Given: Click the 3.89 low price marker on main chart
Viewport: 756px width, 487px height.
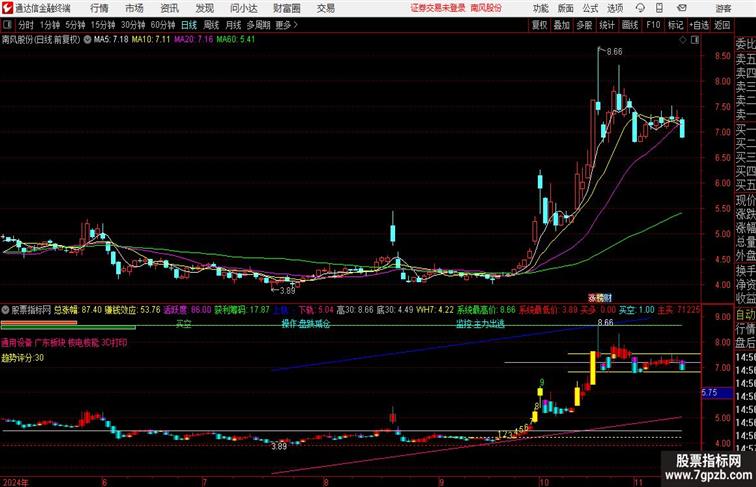Looking at the screenshot, I should [287, 291].
